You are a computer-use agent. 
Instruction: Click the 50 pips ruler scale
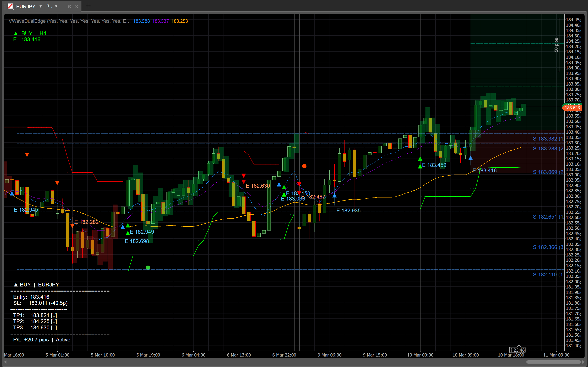click(556, 45)
